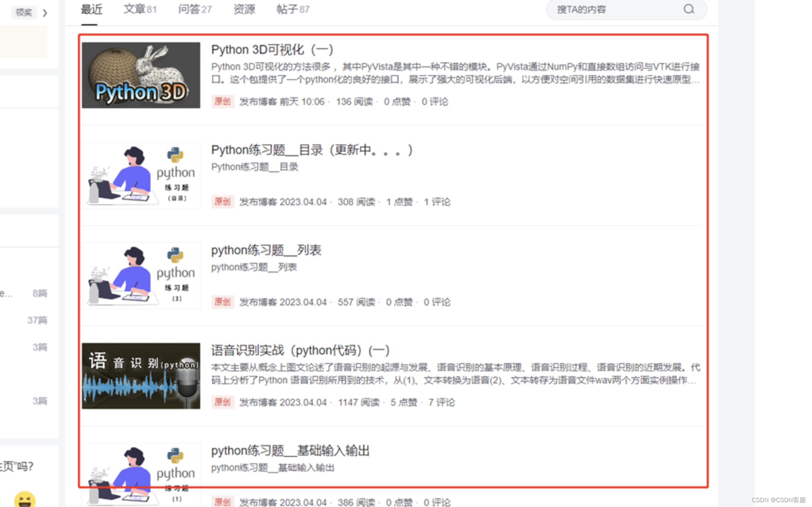Expand the chevron next to 领奖

click(45, 13)
